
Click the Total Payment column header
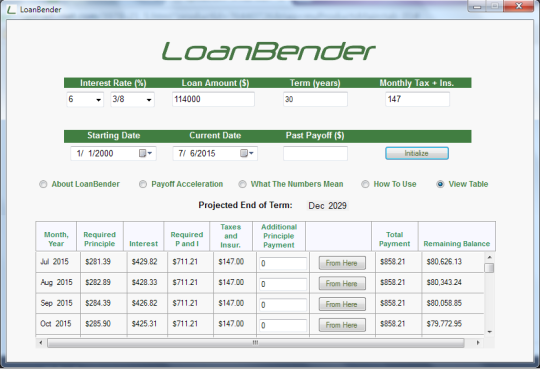395,236
